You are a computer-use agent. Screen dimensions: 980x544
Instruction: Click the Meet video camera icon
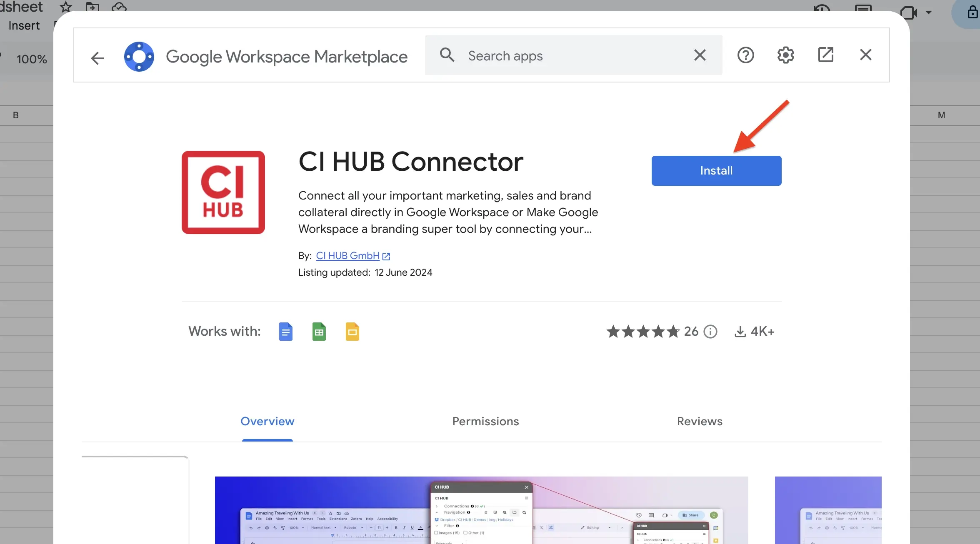click(909, 12)
